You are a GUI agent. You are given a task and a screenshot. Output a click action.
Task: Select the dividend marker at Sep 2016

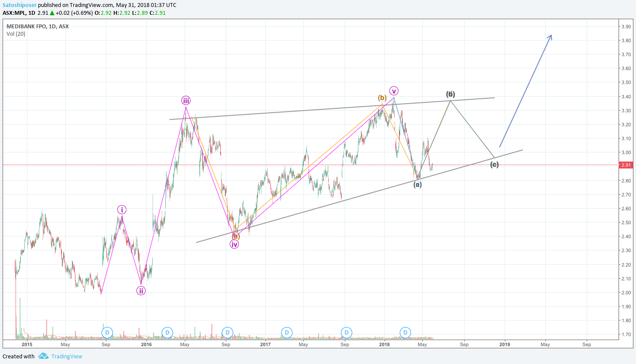[227, 333]
